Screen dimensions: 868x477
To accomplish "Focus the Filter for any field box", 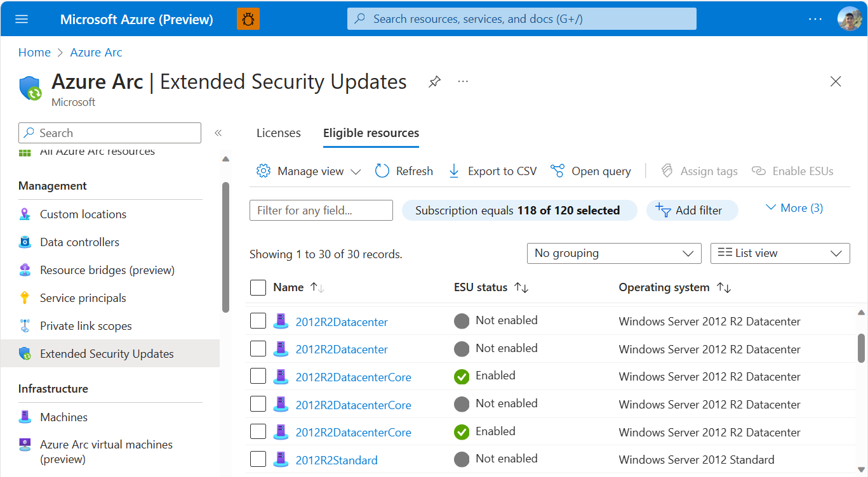I will point(321,211).
